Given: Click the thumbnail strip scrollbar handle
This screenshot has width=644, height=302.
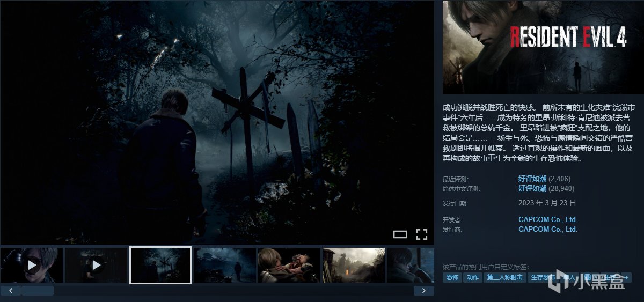Looking at the screenshot, I should pos(38,291).
